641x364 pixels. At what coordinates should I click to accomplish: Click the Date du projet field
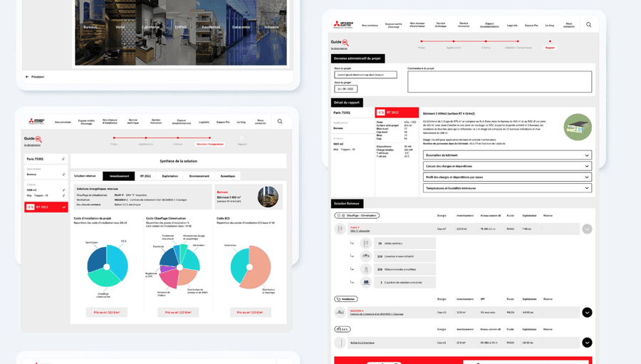346,89
